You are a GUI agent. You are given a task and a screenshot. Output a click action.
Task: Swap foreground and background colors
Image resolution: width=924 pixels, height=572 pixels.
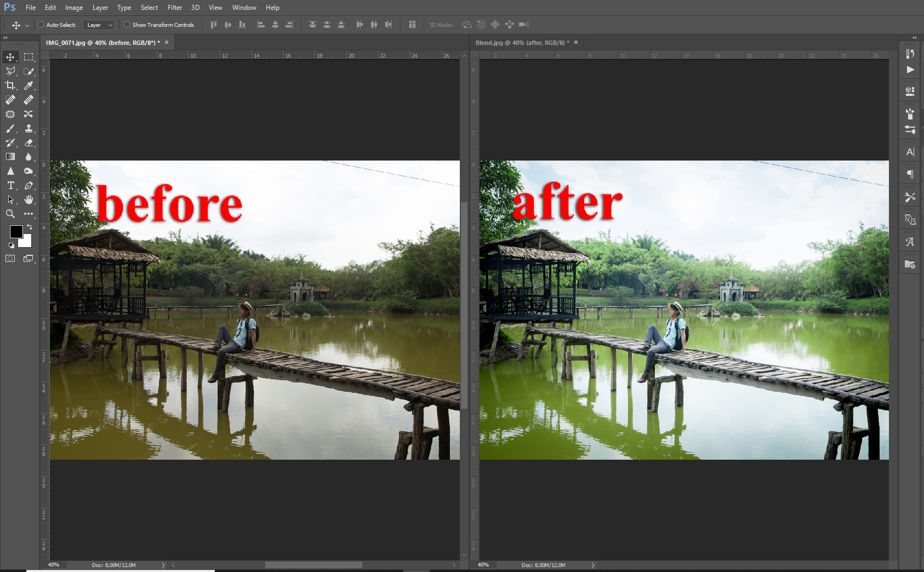(x=30, y=227)
